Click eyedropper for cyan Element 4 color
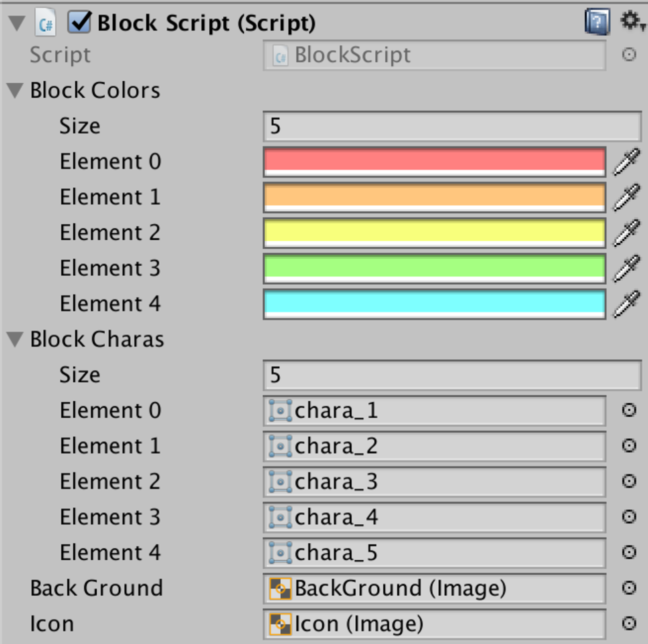Image resolution: width=648 pixels, height=644 pixels. [x=626, y=304]
